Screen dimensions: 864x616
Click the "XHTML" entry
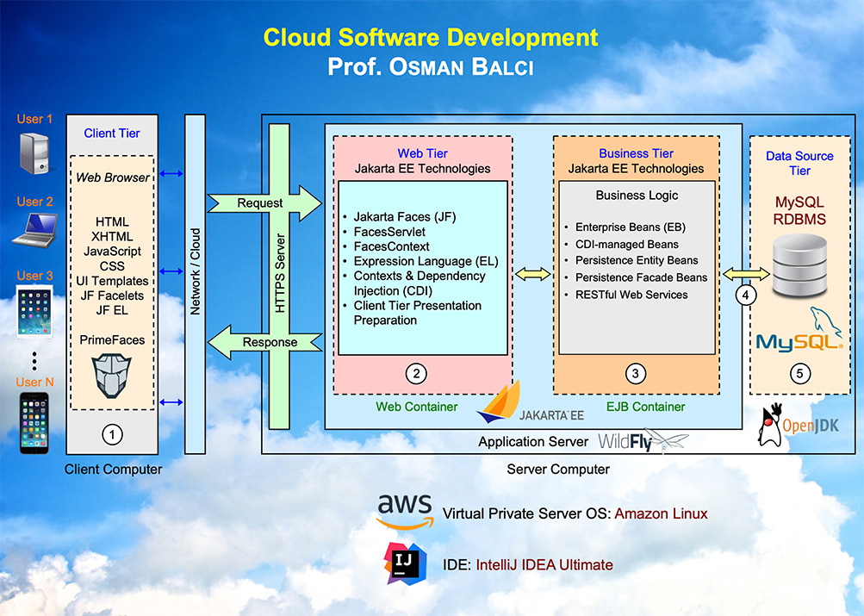click(x=112, y=236)
